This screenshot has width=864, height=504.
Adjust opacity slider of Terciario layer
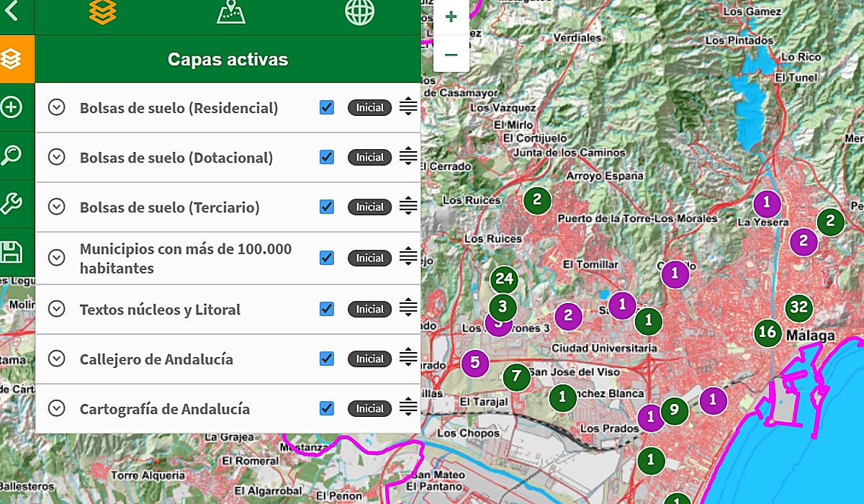click(x=407, y=207)
